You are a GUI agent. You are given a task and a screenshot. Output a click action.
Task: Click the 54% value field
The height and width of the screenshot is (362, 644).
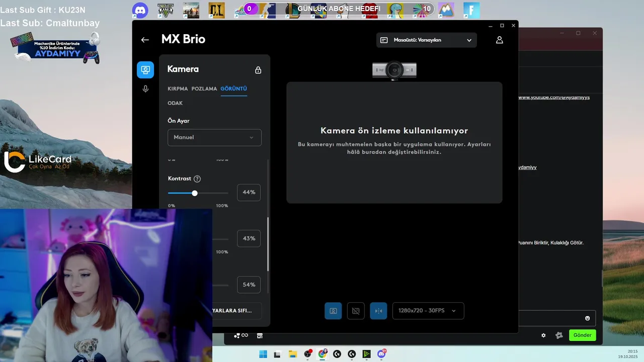click(x=249, y=285)
